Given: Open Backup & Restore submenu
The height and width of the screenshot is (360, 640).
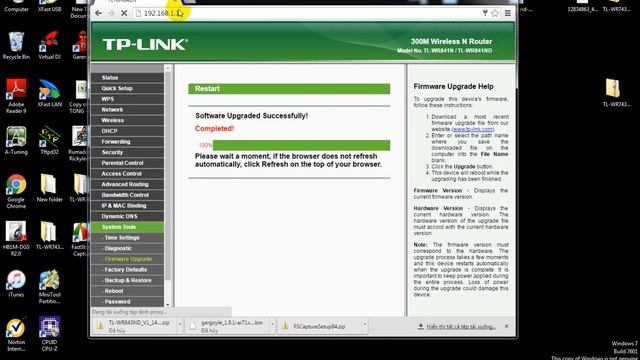Looking at the screenshot, I should (127, 280).
